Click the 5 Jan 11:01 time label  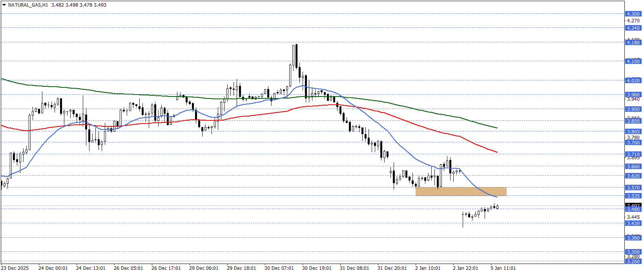[503, 268]
